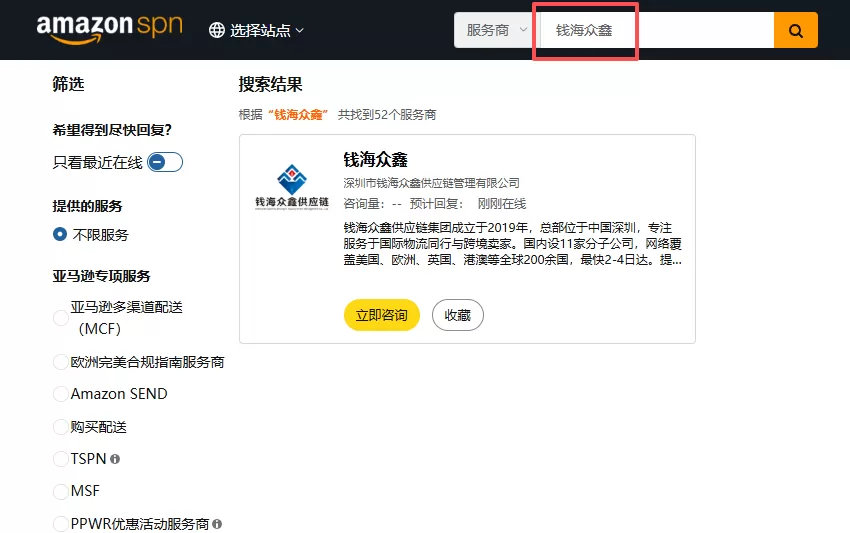Click the company name 深圳市钱海众鑫供应链管理有限公司
The image size is (850, 533).
[x=432, y=183]
